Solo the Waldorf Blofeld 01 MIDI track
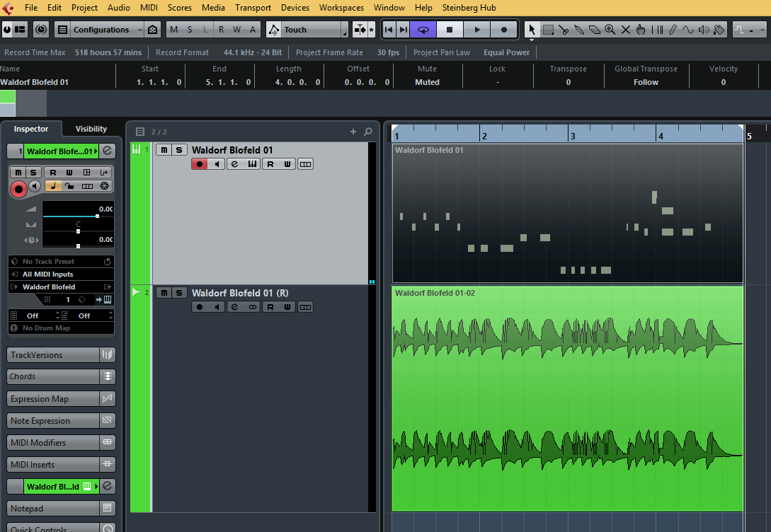Viewport: 771px width, 532px height. pyautogui.click(x=179, y=150)
